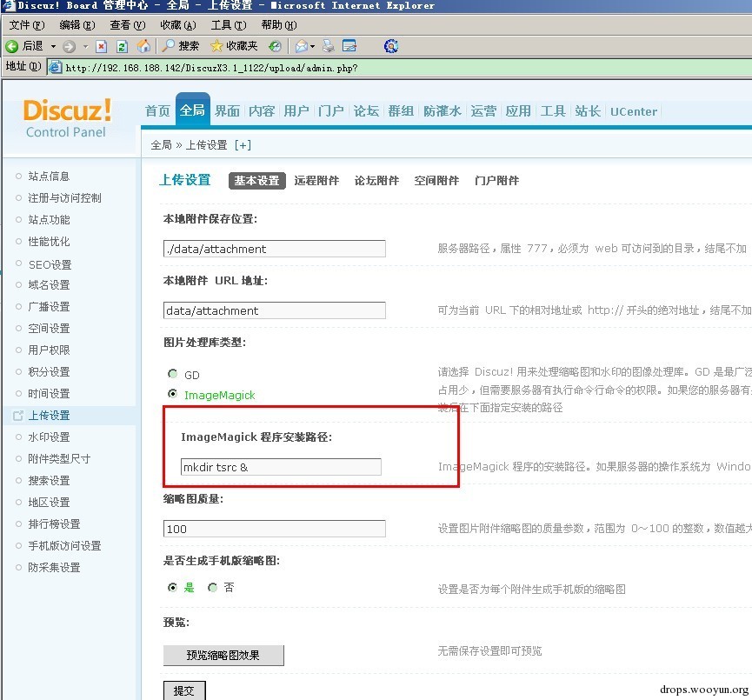Go to the Home page icon
Image resolution: width=752 pixels, height=700 pixels.
(143, 46)
